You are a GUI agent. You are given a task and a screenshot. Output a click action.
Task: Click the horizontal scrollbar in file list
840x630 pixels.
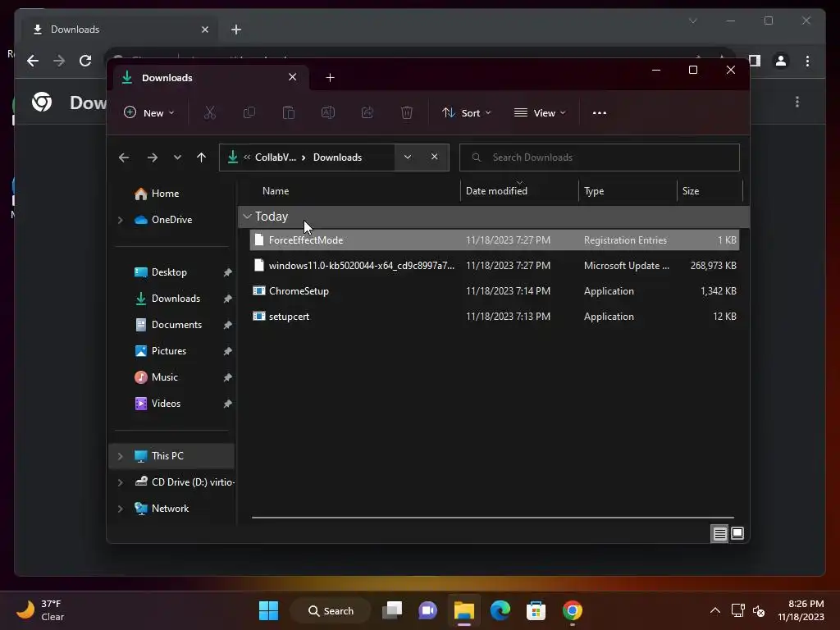(x=492, y=518)
